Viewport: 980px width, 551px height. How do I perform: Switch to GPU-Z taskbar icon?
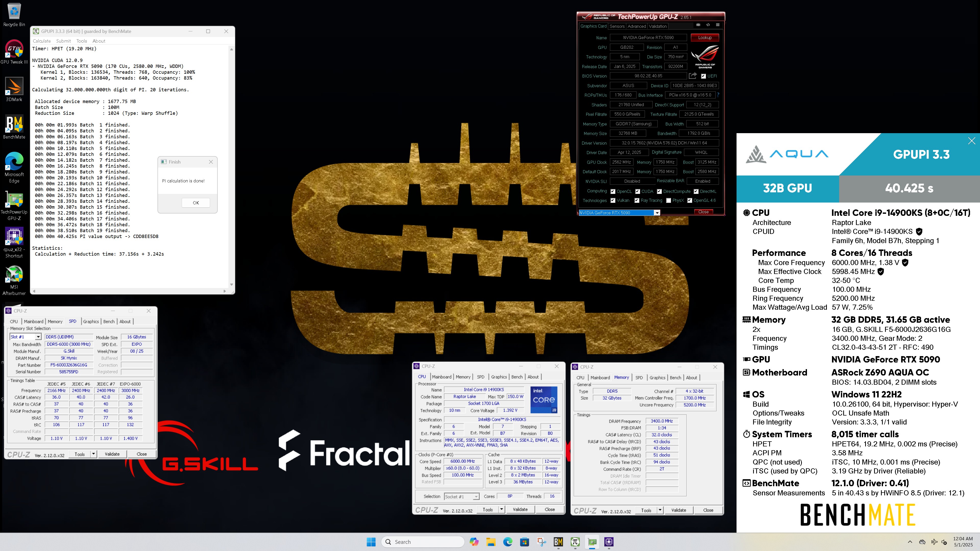point(592,542)
